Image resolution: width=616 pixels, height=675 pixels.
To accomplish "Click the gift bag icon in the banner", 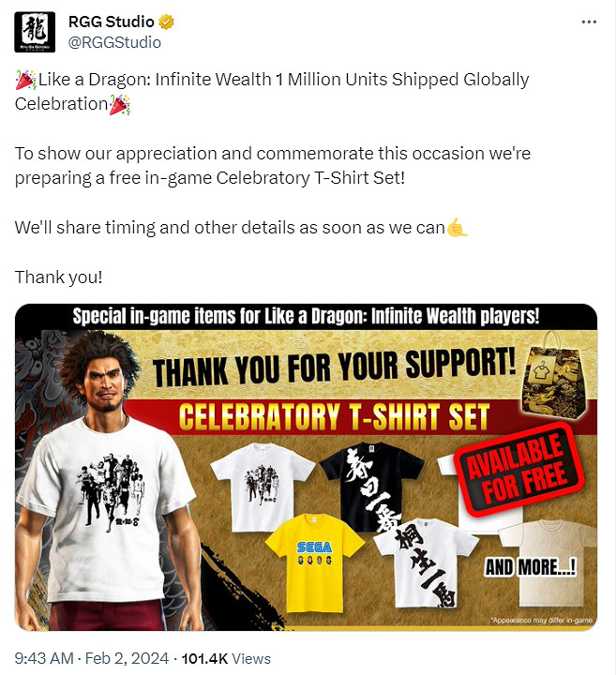I will click(x=555, y=377).
